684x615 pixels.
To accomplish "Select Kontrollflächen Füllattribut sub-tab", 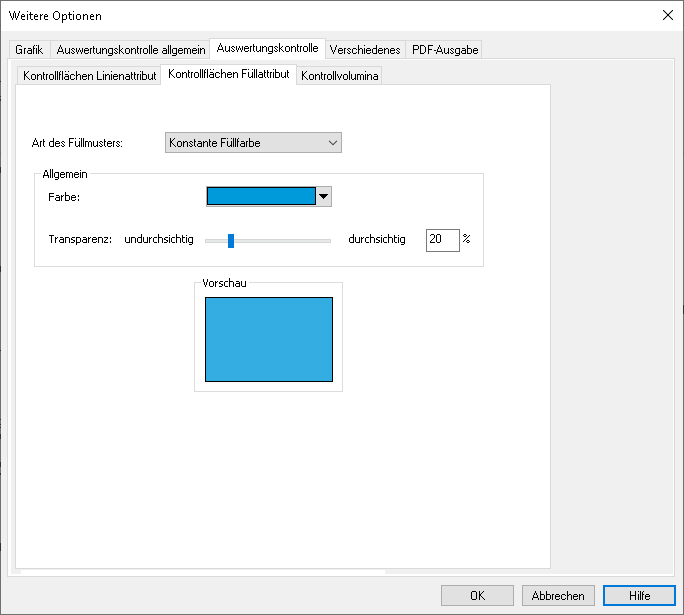I will click(229, 74).
